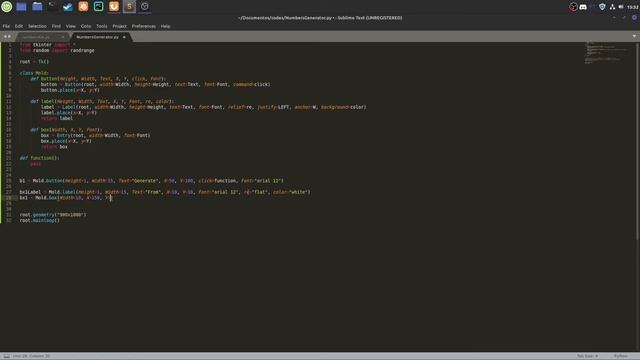Close the NumbersGenerator.py tab
This screenshot has height=360, width=640.
[x=124, y=37]
